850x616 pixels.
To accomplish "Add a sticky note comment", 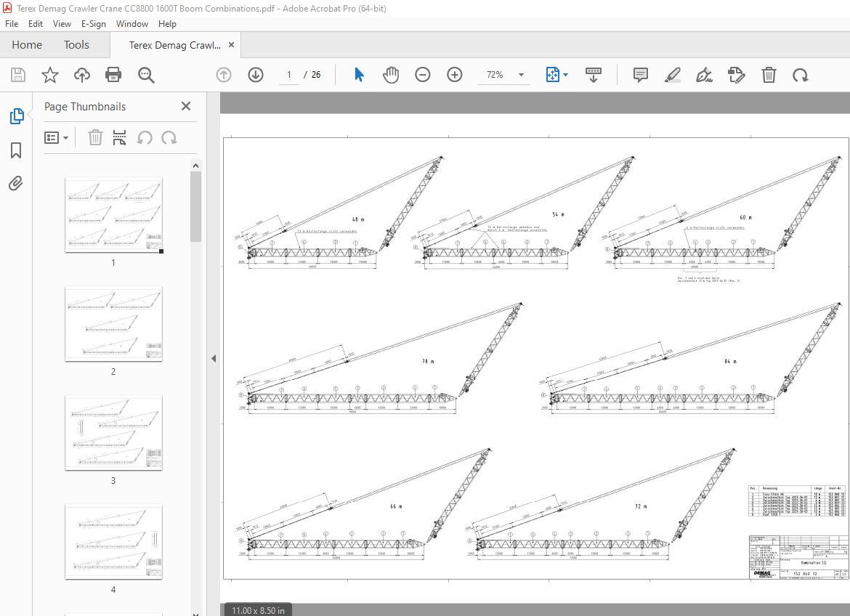I will pos(641,75).
